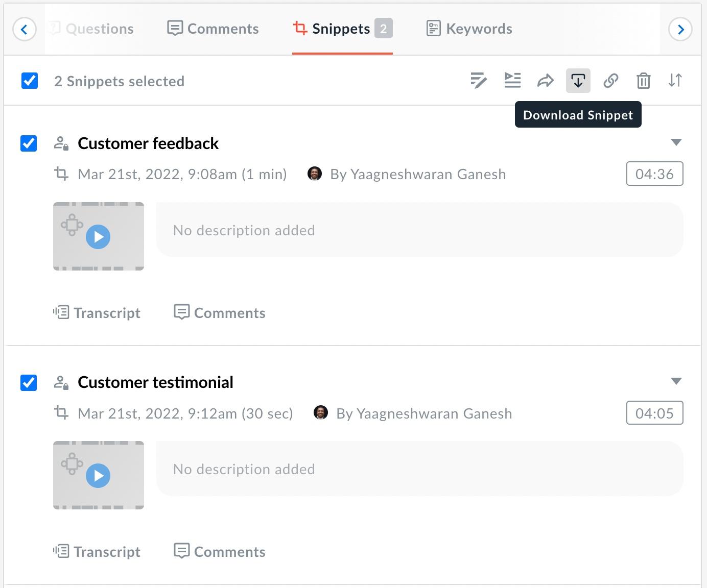Click privacy icon beside Customer testimonial
The height and width of the screenshot is (588, 707).
coord(61,382)
